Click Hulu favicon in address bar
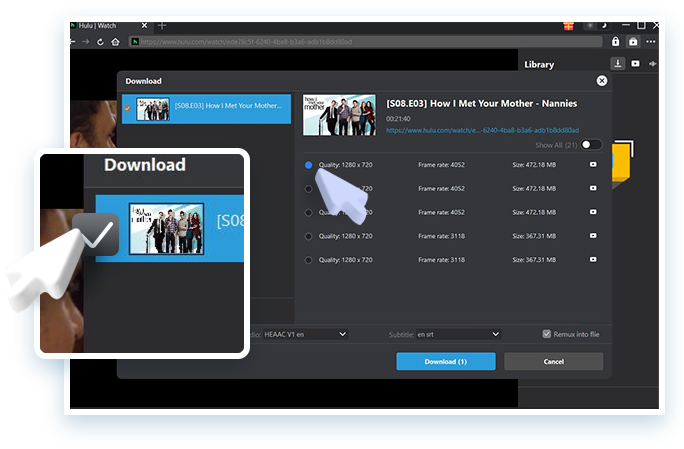Image resolution: width=684 pixels, height=449 pixels. point(135,41)
